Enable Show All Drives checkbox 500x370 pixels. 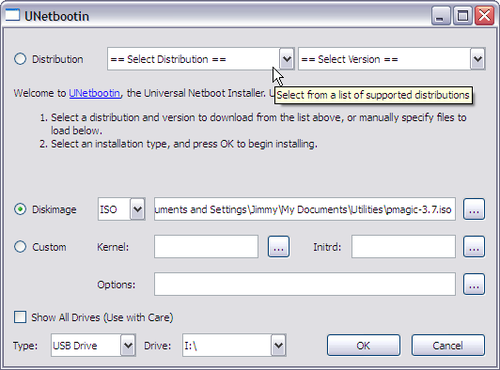click(20, 317)
